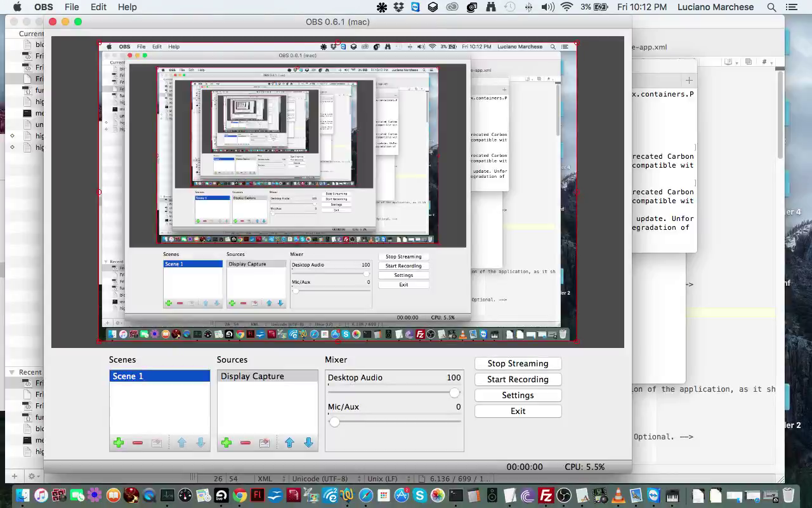This screenshot has width=812, height=508.
Task: Add a new scene with the plus icon under Scenes
Action: tap(119, 443)
